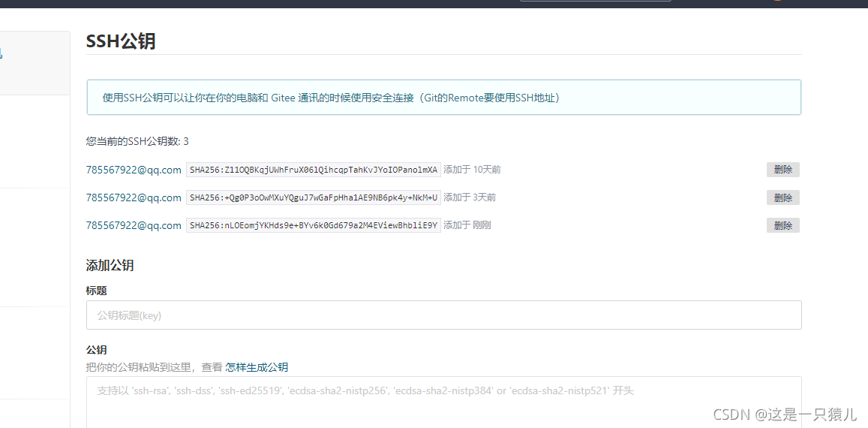This screenshot has height=428, width=868.
Task: Select fingerprint SHA256:+Qg0P3oOwMXuYQguJ7wGaFpHha1AE9NB6pk4y+NkM+U
Action: (x=314, y=197)
